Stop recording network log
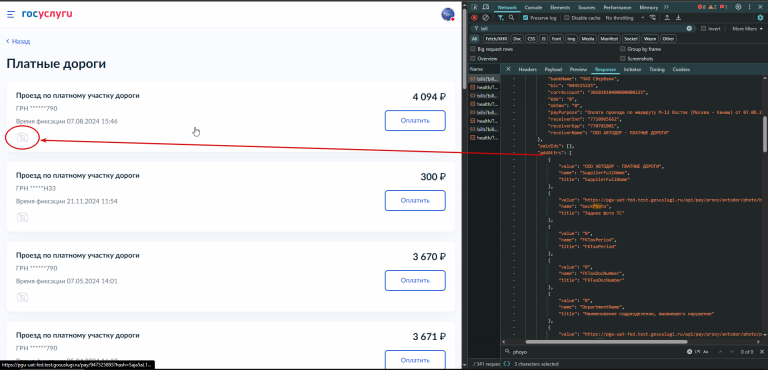Viewport: 768px width, 370px height. pos(474,18)
